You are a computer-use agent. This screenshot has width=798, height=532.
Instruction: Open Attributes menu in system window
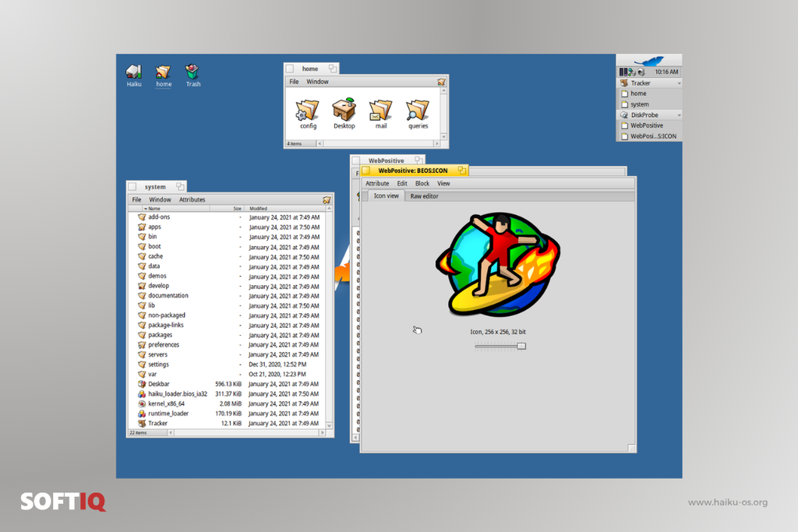[x=192, y=200]
